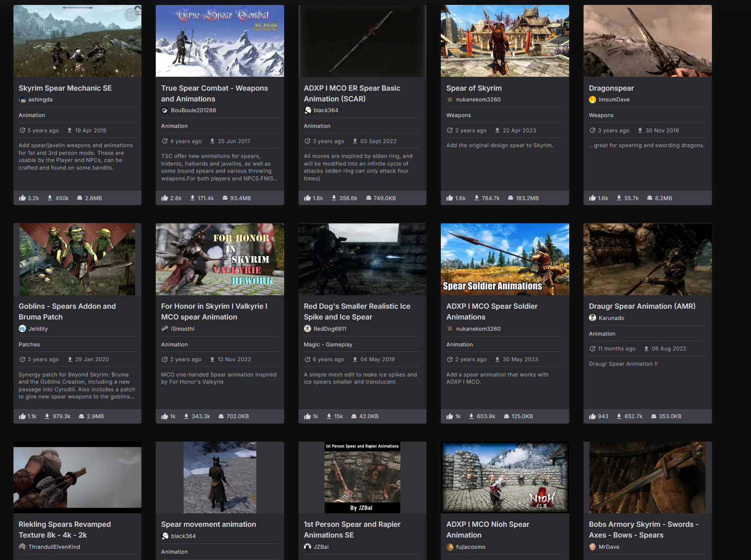Click 'Draugr Spear Animation !!' description text
751x560 pixels.
(624, 364)
